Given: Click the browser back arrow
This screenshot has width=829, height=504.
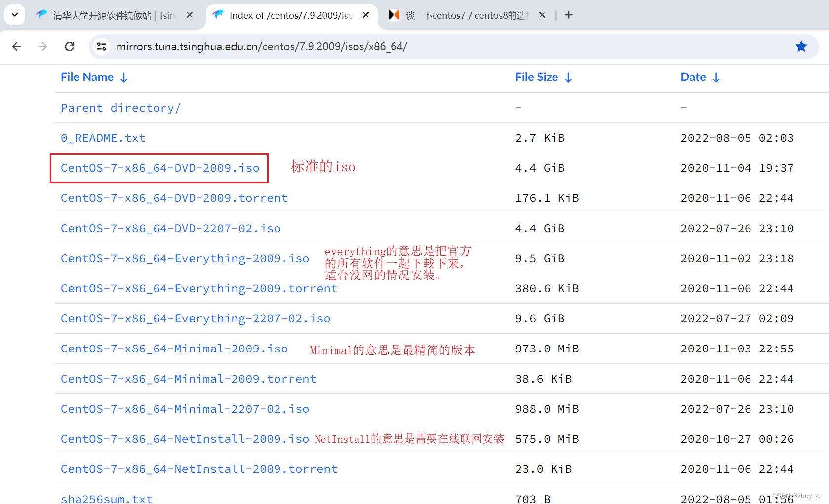Looking at the screenshot, I should [16, 46].
